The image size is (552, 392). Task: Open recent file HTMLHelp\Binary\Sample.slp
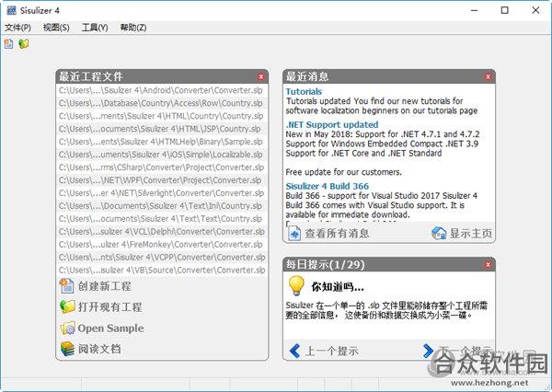162,142
